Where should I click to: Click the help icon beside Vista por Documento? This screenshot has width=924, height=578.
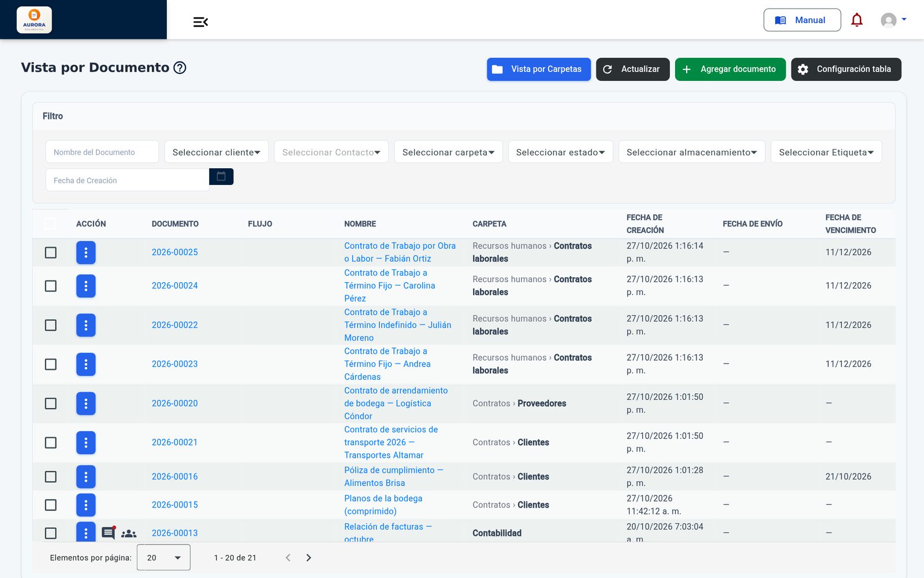coord(180,68)
